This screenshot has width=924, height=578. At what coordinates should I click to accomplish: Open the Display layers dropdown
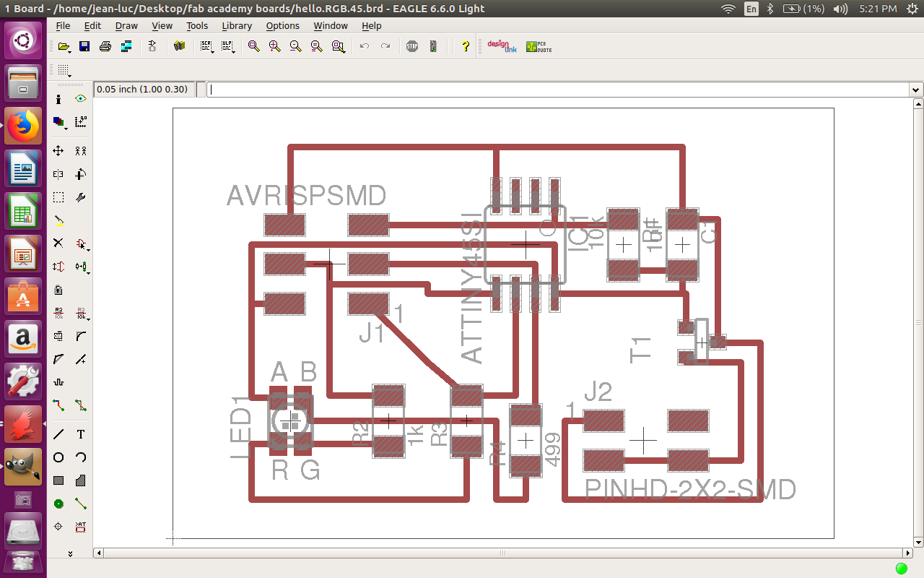click(x=60, y=122)
